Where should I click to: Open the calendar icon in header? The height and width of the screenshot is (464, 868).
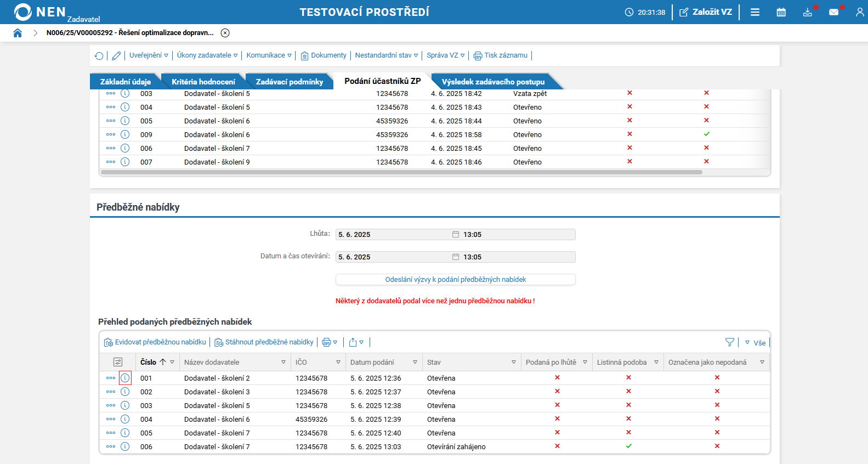[x=781, y=12]
